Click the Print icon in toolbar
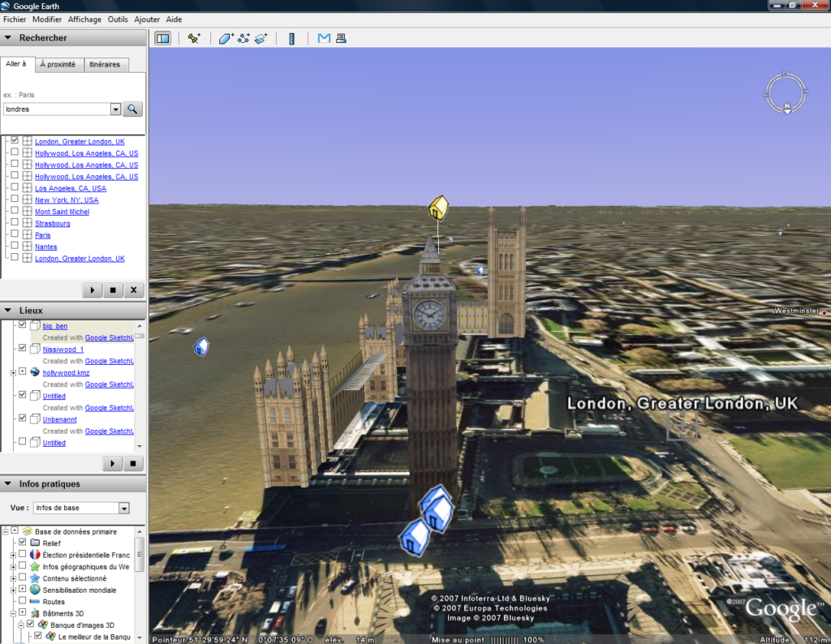 click(x=341, y=38)
